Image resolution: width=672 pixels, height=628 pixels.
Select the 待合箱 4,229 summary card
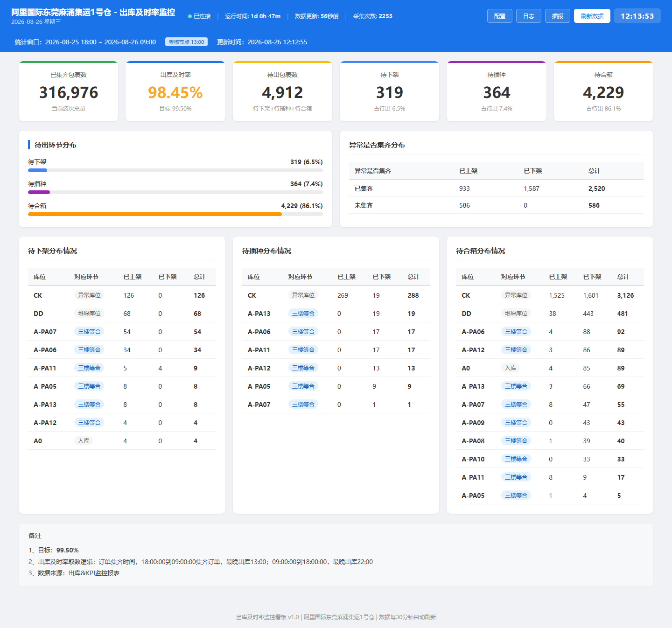[603, 91]
